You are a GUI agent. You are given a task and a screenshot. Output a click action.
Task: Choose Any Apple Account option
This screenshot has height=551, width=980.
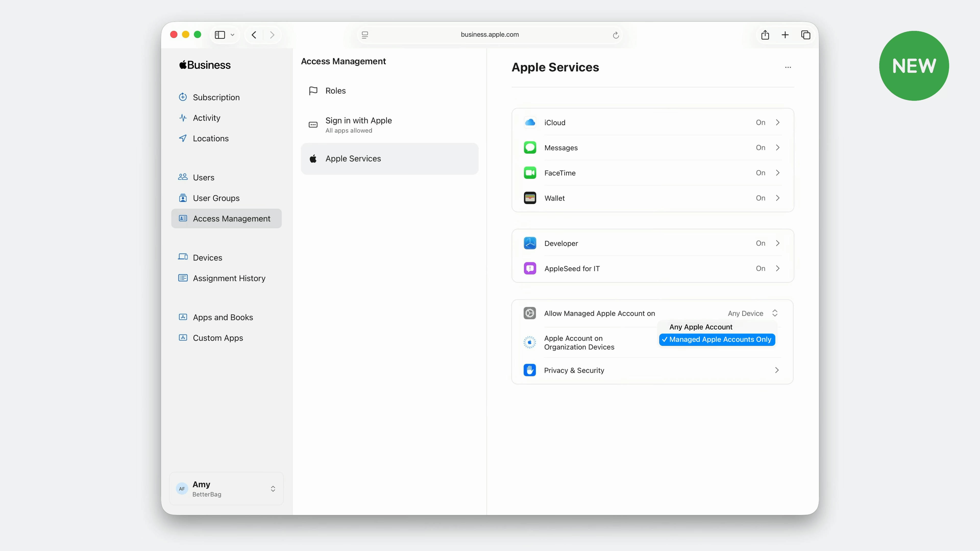point(717,327)
